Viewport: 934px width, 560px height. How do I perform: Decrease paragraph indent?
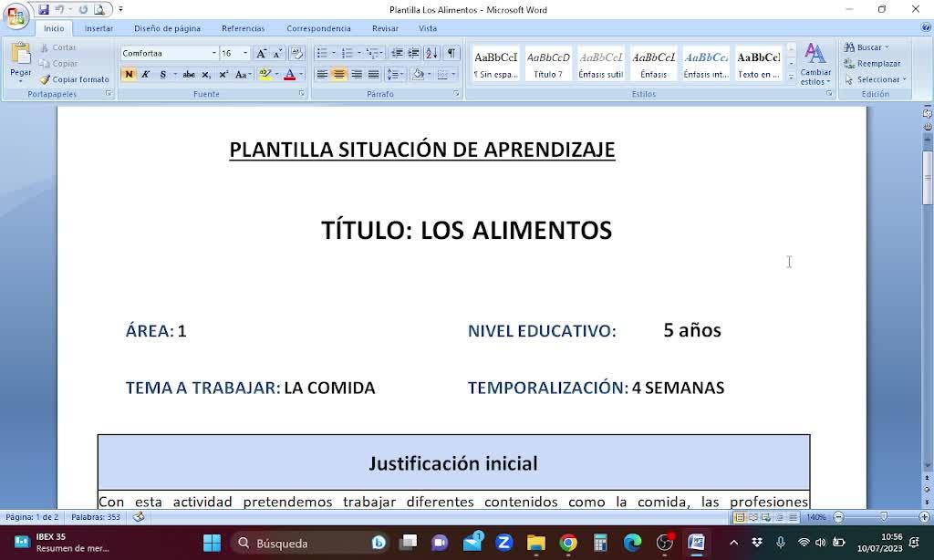[x=397, y=53]
